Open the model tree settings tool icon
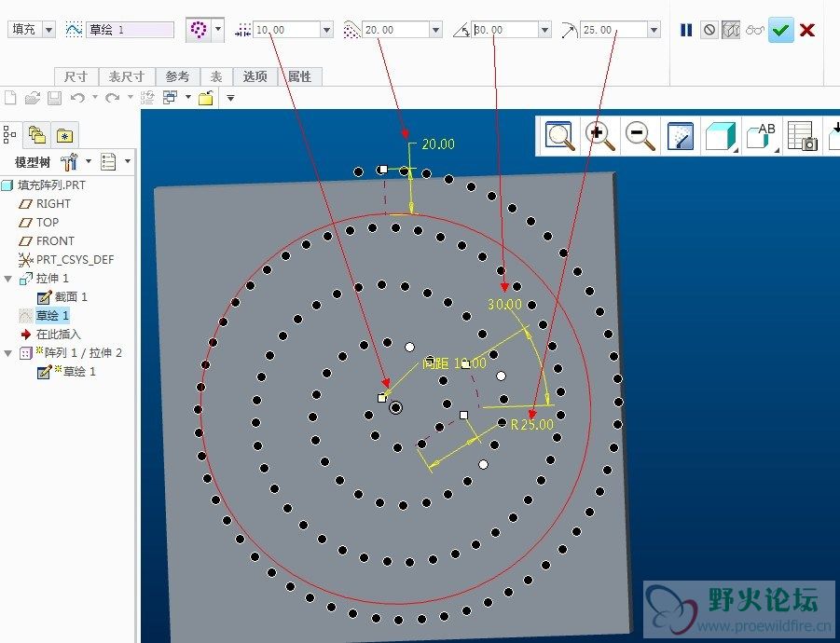 click(x=71, y=162)
